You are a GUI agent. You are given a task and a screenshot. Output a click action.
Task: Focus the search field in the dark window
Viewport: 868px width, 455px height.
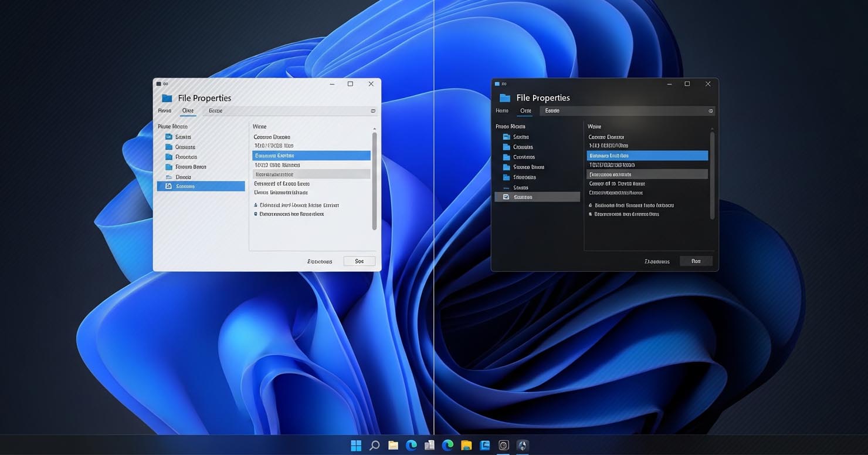click(x=628, y=110)
